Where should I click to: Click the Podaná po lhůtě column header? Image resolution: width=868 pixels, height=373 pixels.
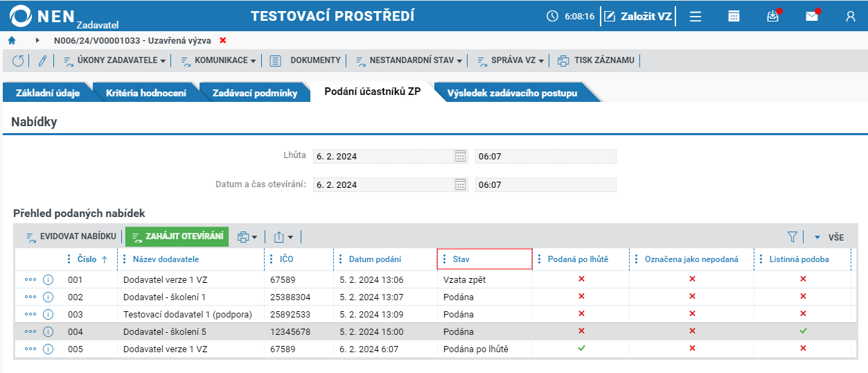pyautogui.click(x=578, y=259)
